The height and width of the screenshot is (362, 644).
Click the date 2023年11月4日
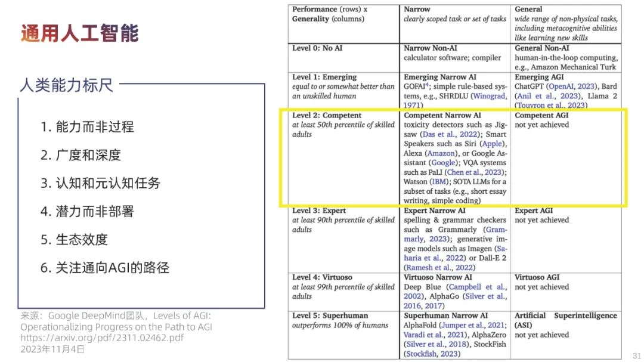point(52,349)
